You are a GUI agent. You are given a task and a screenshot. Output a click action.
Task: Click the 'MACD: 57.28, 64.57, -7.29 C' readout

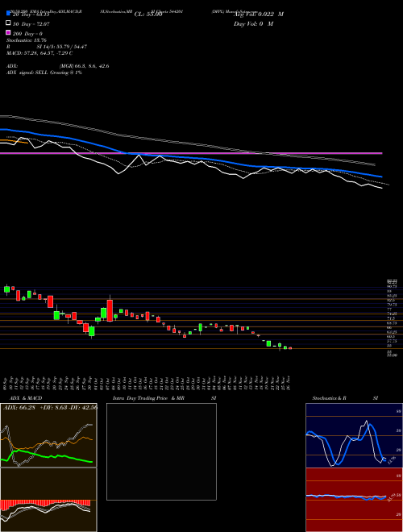tap(39, 53)
